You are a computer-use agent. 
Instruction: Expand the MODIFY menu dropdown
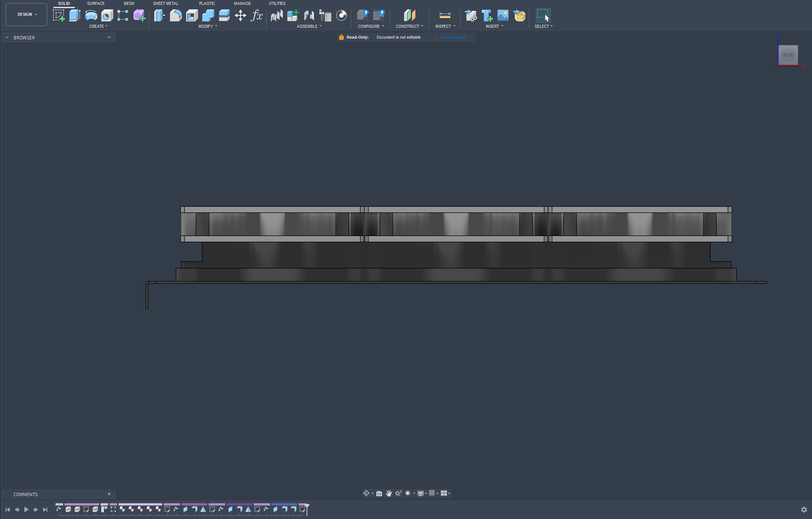point(208,26)
